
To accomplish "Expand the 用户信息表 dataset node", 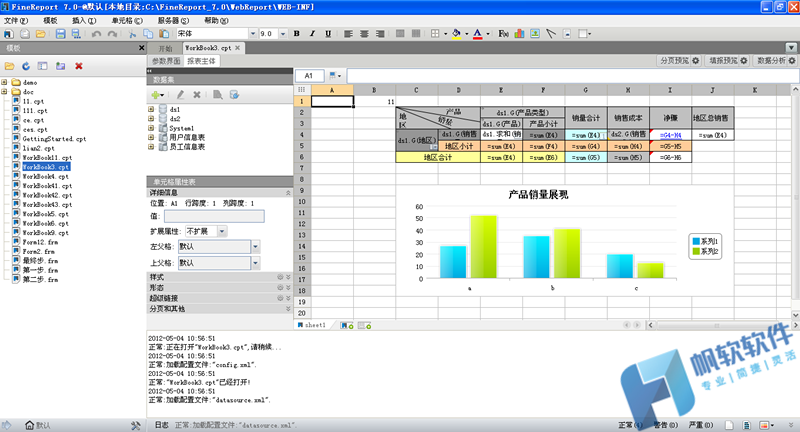I will tap(151, 137).
